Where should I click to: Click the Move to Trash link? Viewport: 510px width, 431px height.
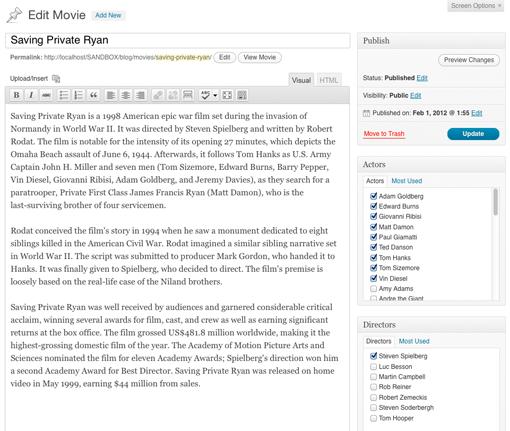point(384,134)
